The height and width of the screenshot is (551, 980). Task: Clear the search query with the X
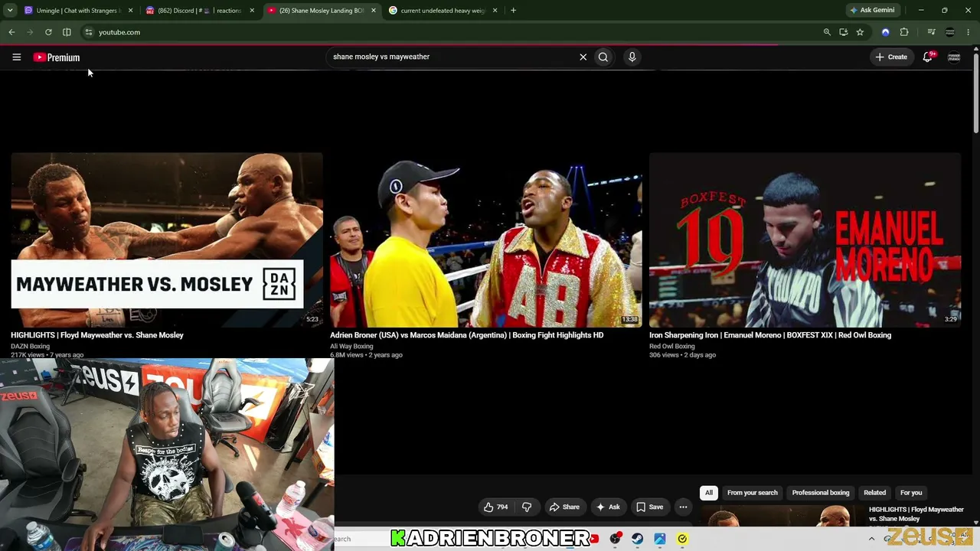(x=583, y=57)
